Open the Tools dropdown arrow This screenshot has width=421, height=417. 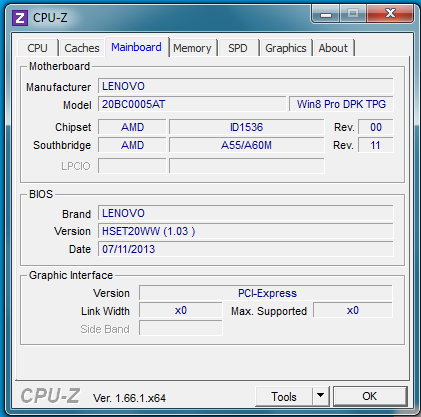[x=320, y=396]
